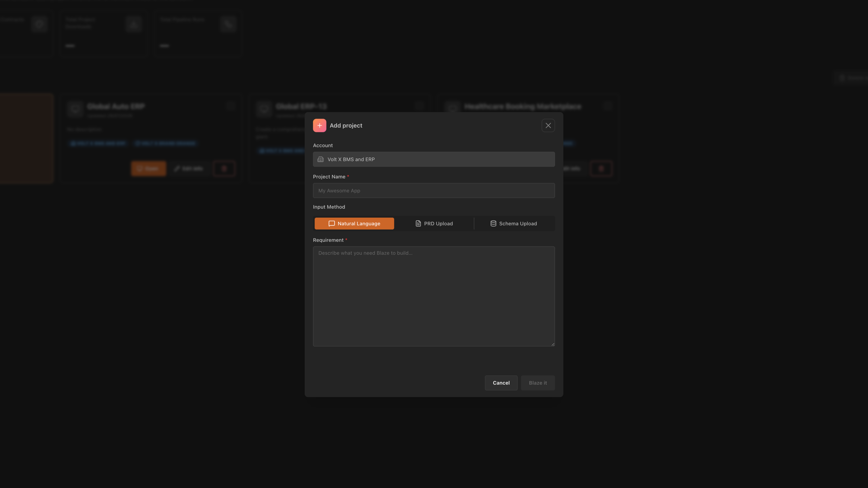Click the Requirement label
The width and height of the screenshot is (868, 488).
(328, 240)
